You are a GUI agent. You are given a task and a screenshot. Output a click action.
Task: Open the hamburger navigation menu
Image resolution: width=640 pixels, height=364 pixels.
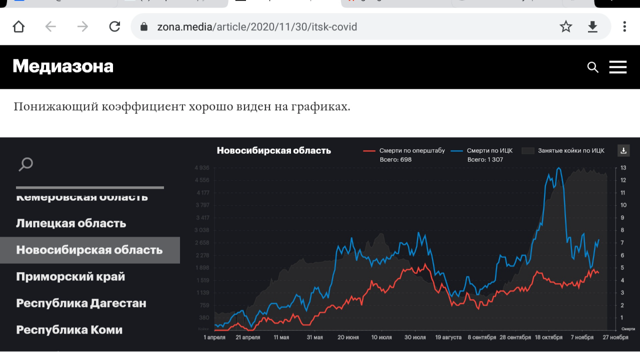618,67
